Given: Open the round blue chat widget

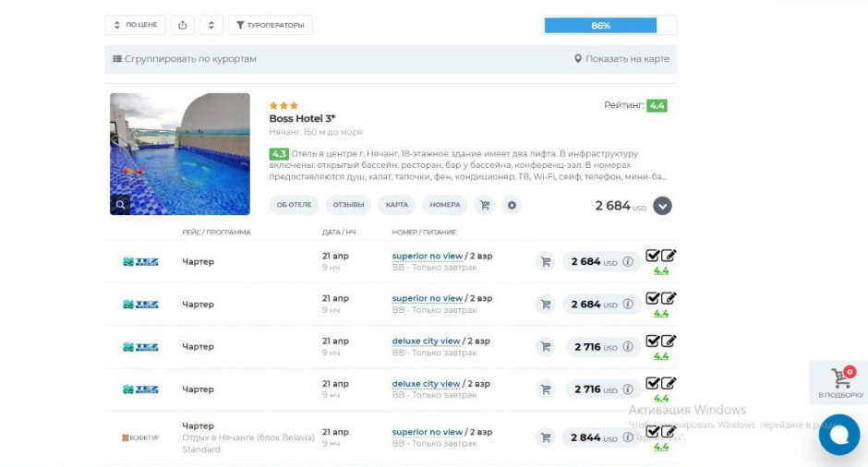Looking at the screenshot, I should (838, 435).
